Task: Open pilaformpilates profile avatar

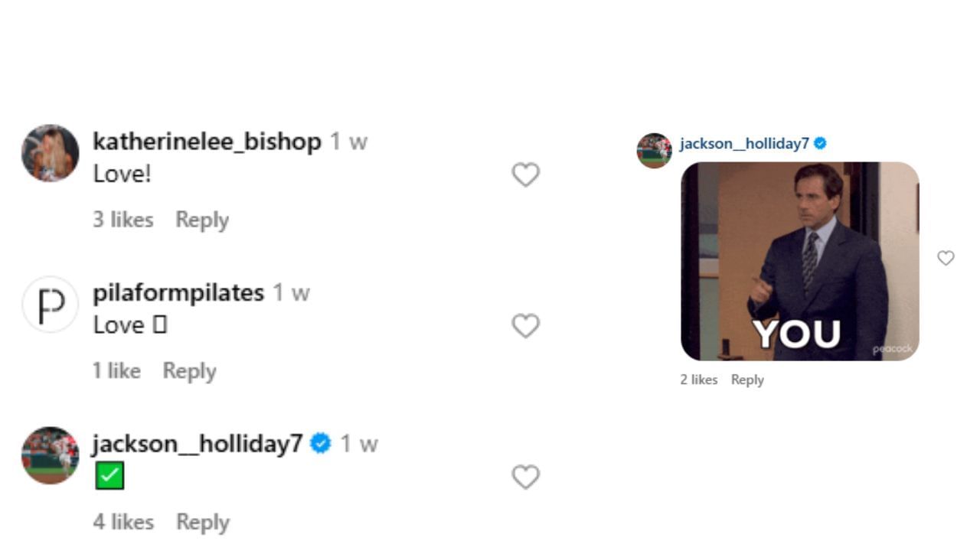Action: coord(51,304)
